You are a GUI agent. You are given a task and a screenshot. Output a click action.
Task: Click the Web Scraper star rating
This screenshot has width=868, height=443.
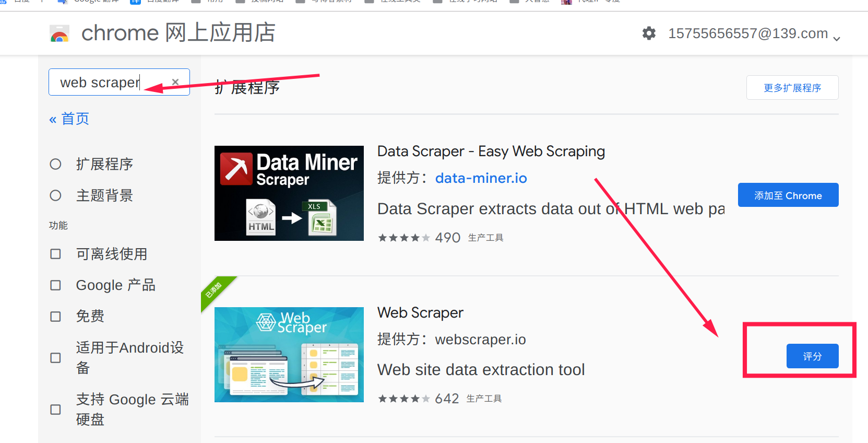coord(404,399)
